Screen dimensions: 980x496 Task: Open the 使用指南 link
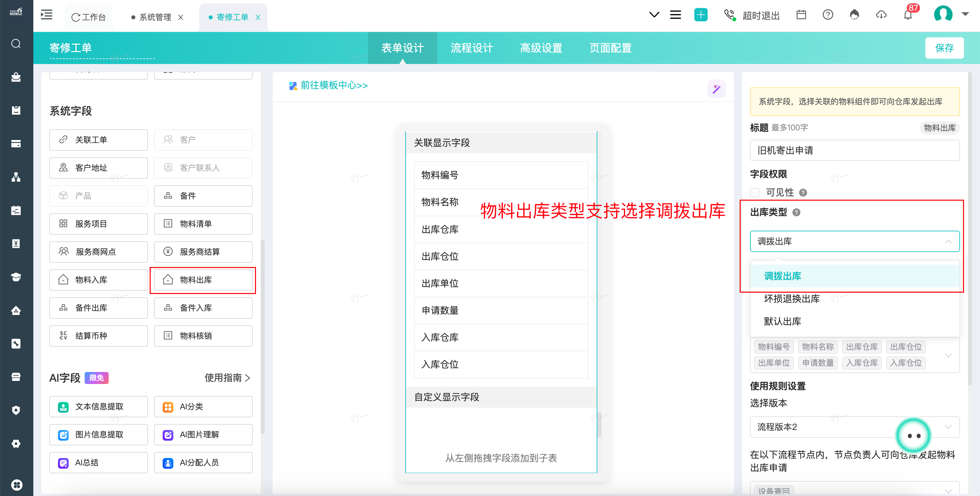pyautogui.click(x=227, y=378)
